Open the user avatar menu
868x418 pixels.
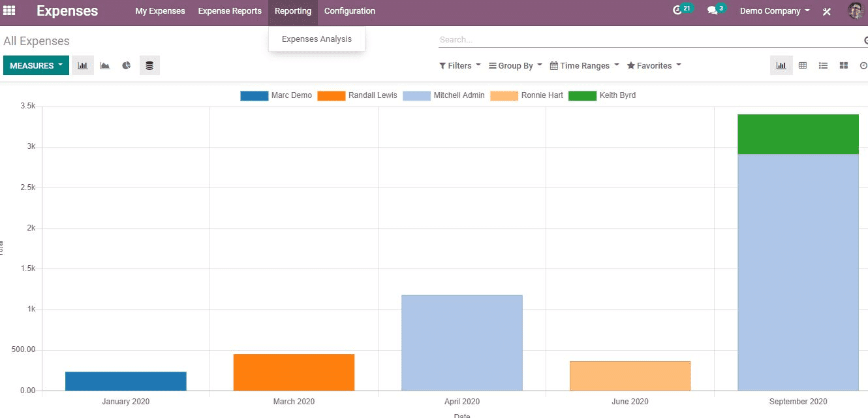coord(856,10)
